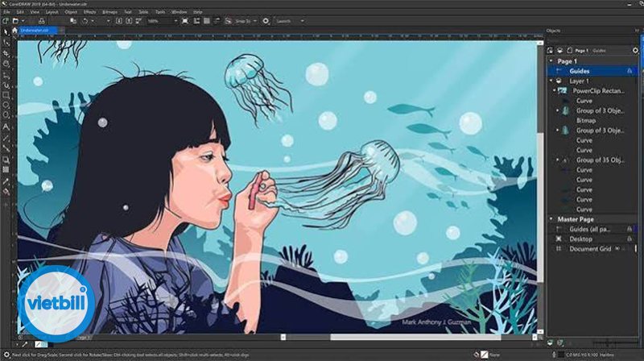Viewport: 644px width, 361px height.
Task: Toggle Show rulers icon
Action: tap(196, 21)
